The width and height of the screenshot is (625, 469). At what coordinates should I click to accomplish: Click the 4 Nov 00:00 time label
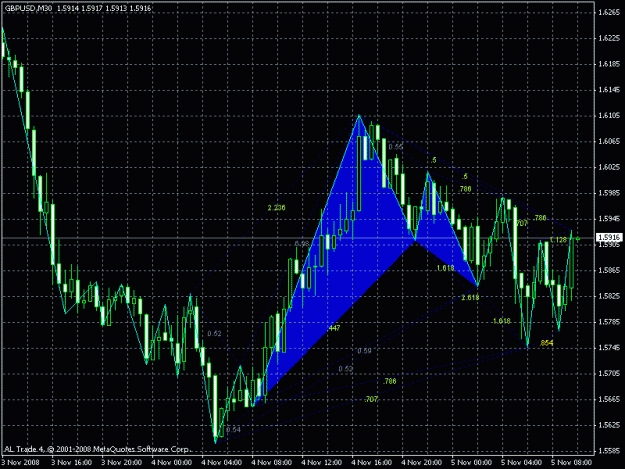pyautogui.click(x=172, y=462)
